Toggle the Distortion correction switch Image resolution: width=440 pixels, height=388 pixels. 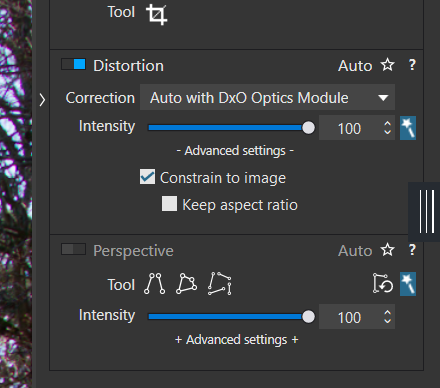(x=73, y=64)
